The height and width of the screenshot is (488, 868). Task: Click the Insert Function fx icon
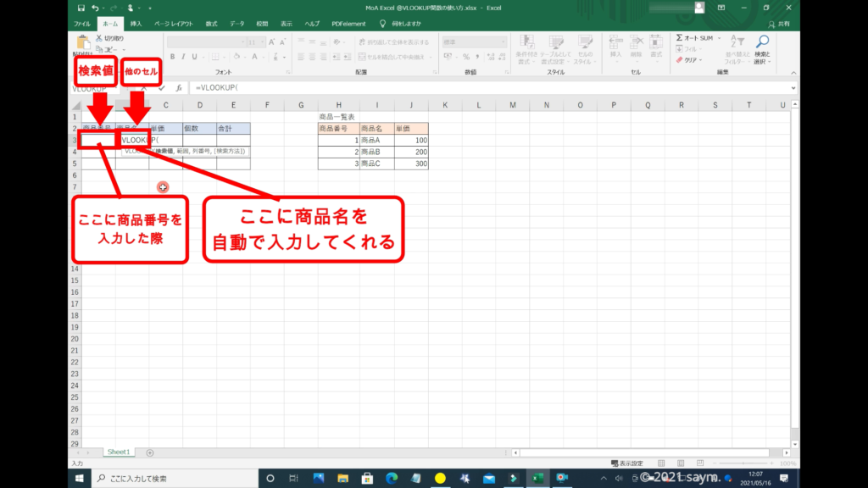(179, 87)
